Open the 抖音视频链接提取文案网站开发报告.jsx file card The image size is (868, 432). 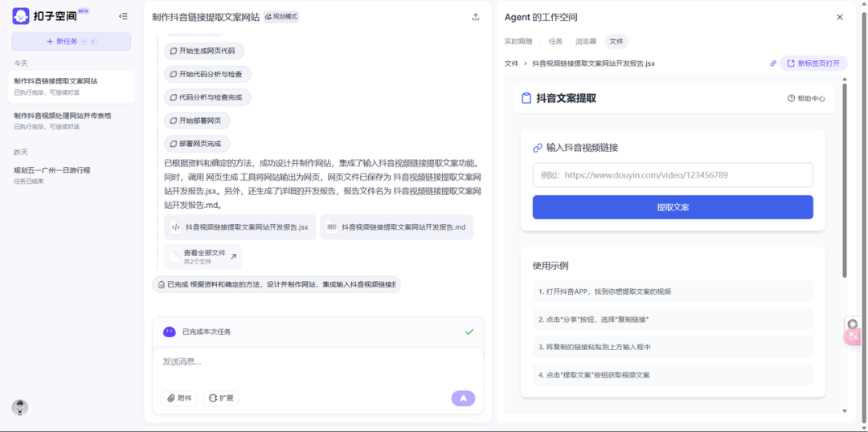[x=240, y=226]
